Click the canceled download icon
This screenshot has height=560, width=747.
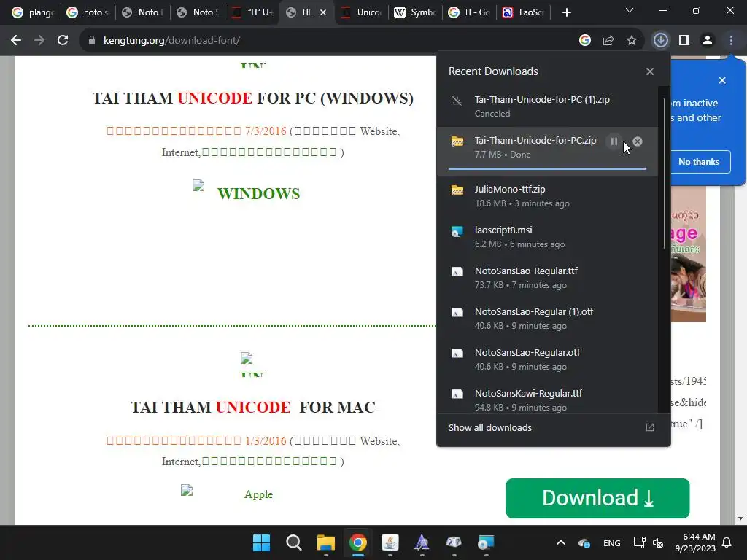(457, 101)
